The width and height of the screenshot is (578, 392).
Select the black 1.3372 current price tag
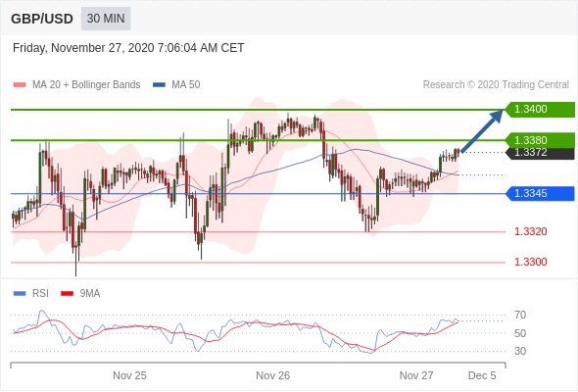[540, 153]
